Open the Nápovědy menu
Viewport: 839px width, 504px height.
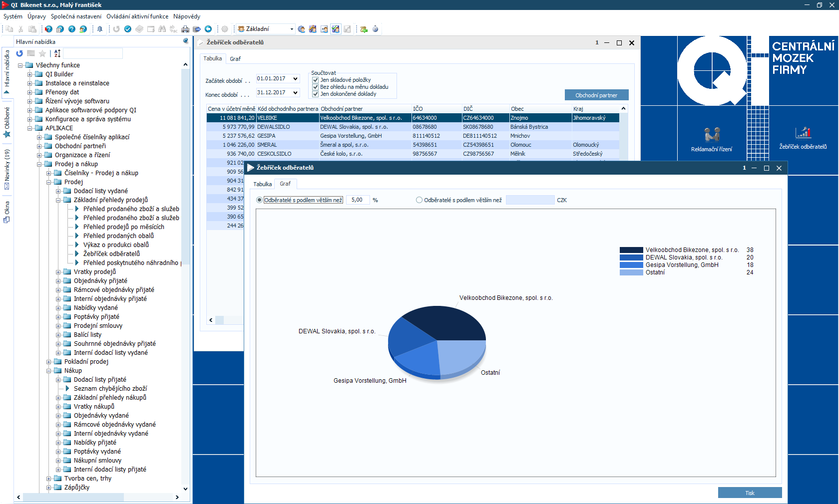tap(186, 16)
